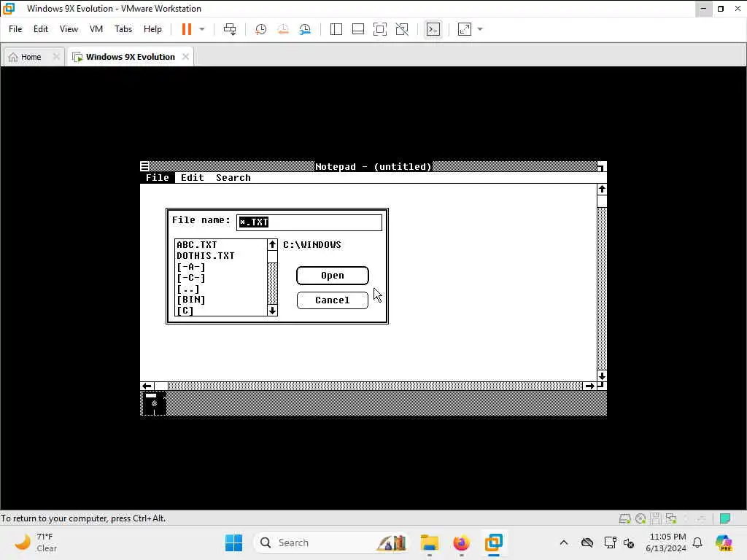Open the VMware message log note icon
747x560 pixels.
point(725,518)
